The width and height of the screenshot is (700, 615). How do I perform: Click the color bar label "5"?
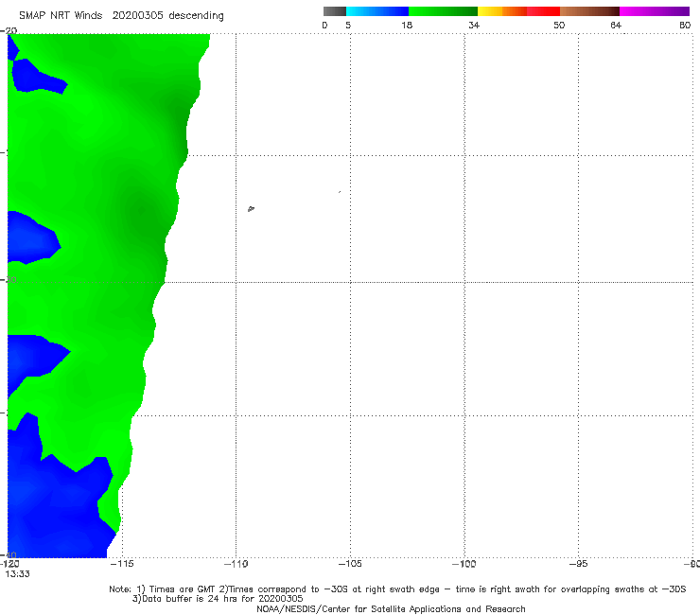[348, 25]
